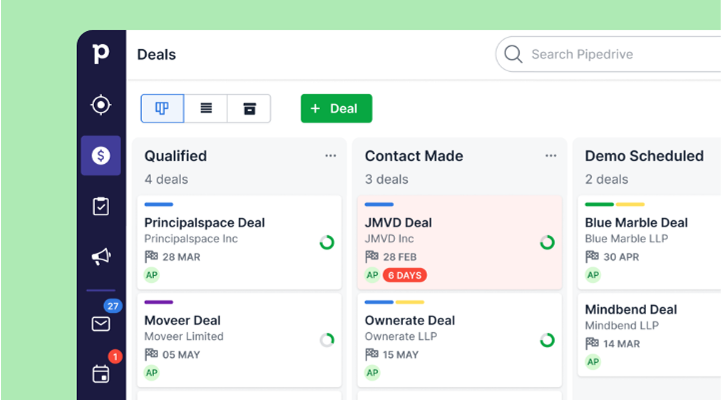Viewport: 721px width, 400px height.
Task: Open the Campaigns megaphone icon
Action: pyautogui.click(x=101, y=257)
